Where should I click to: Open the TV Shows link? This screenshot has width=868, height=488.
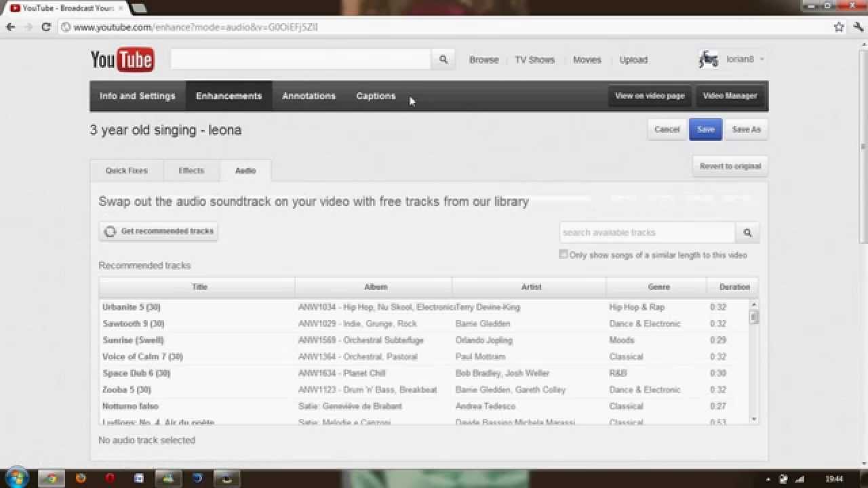pos(534,60)
